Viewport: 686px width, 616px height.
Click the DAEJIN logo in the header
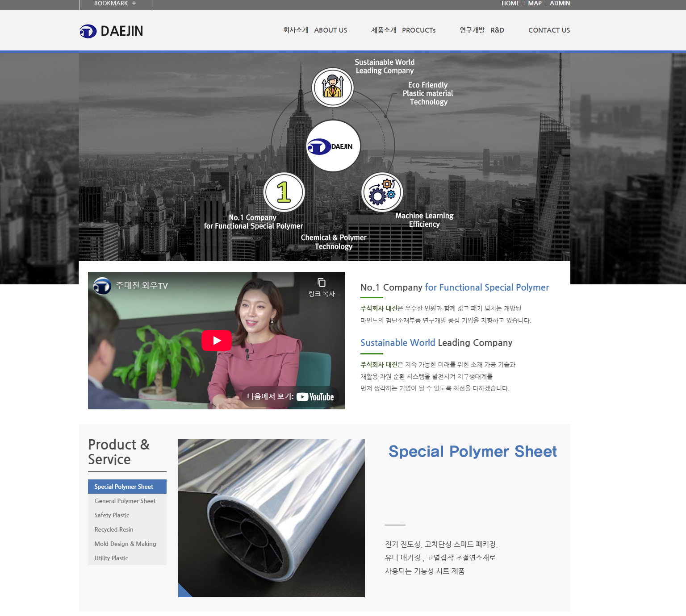pos(111,31)
